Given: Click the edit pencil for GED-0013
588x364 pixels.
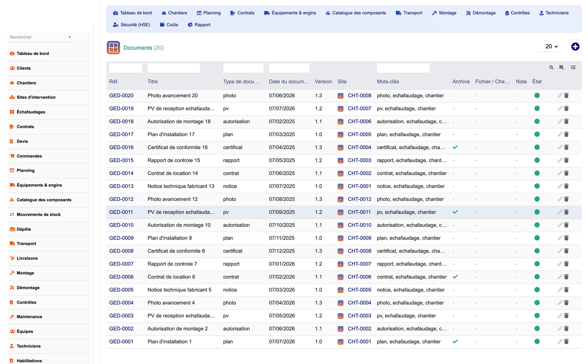Looking at the screenshot, I should (560, 186).
